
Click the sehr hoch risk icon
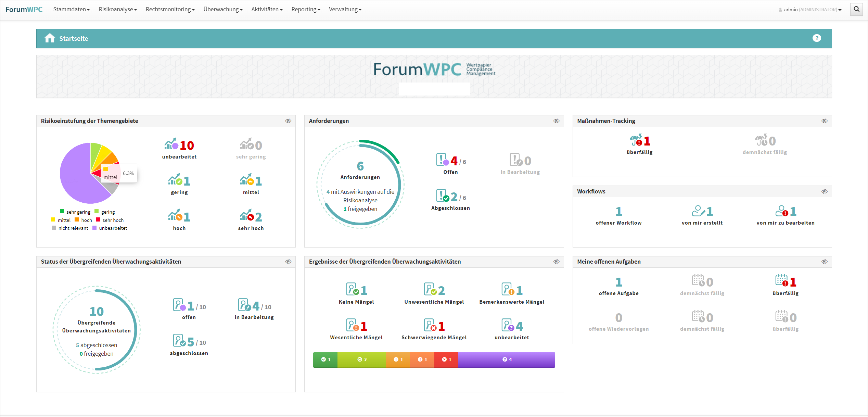coord(246,216)
